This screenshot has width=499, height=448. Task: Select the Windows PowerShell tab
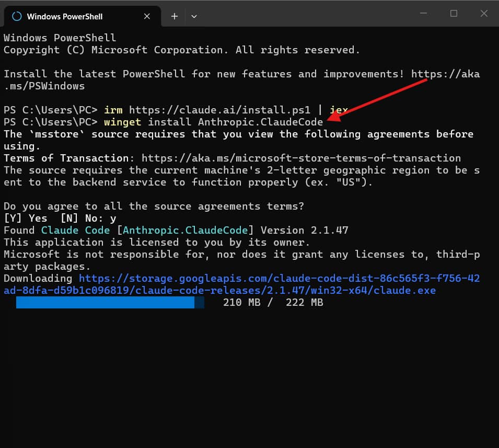(x=82, y=16)
